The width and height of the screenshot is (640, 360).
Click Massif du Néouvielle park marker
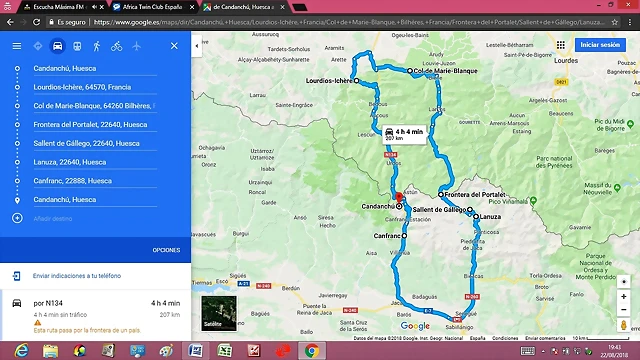point(617,188)
